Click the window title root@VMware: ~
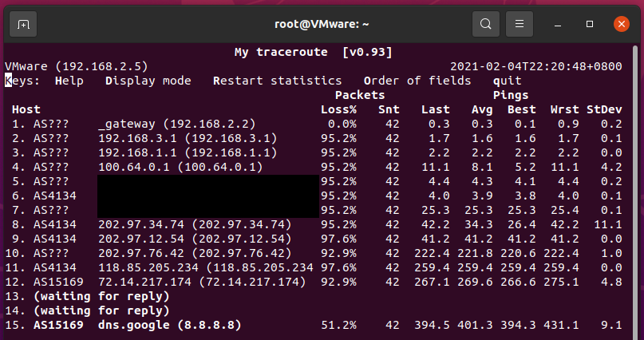This screenshot has height=340, width=644. 322,24
